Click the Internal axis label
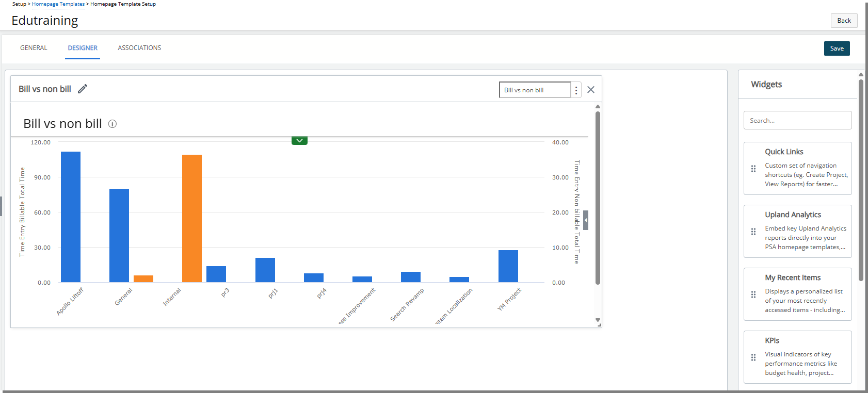868x393 pixels. pos(172,297)
